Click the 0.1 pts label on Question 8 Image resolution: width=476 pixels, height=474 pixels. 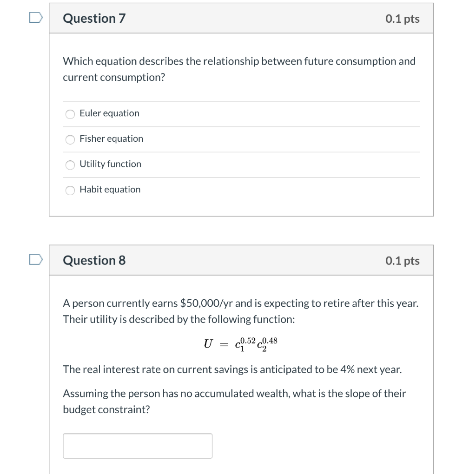point(402,261)
